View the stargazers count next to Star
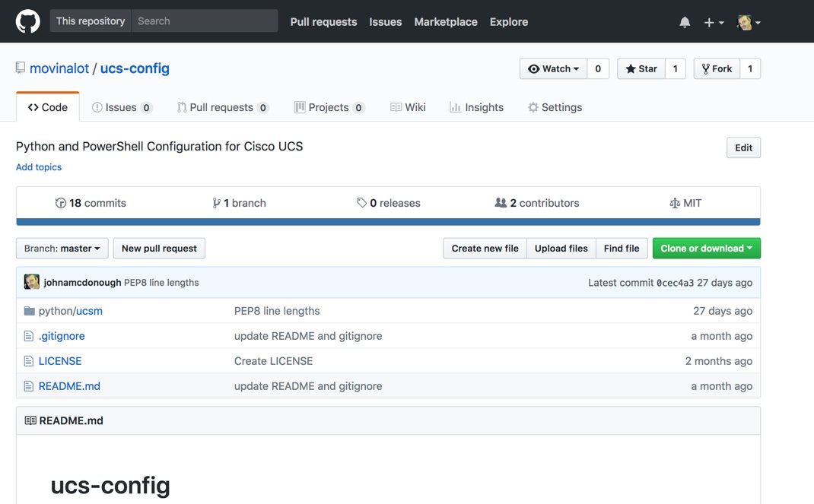Screen dimensions: 814x504 coord(676,68)
